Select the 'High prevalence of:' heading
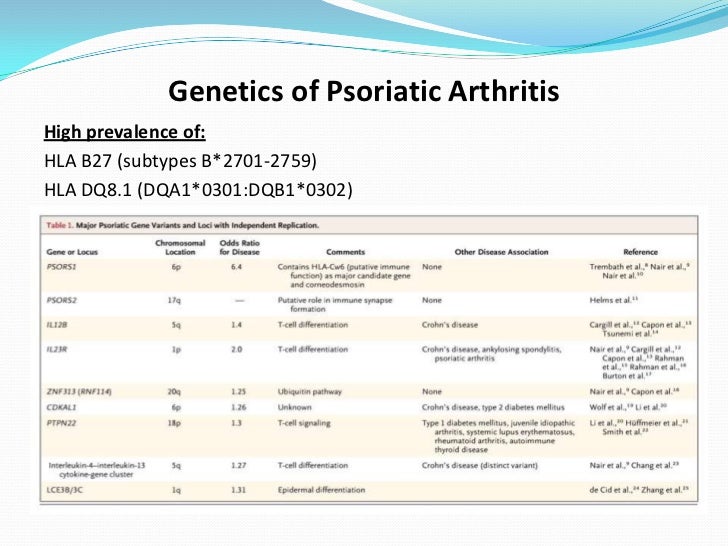Viewport: 728px width, 546px height. pos(124,132)
